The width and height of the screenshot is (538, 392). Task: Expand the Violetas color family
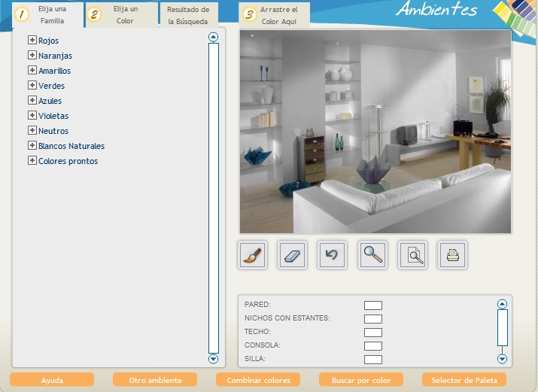tap(32, 116)
